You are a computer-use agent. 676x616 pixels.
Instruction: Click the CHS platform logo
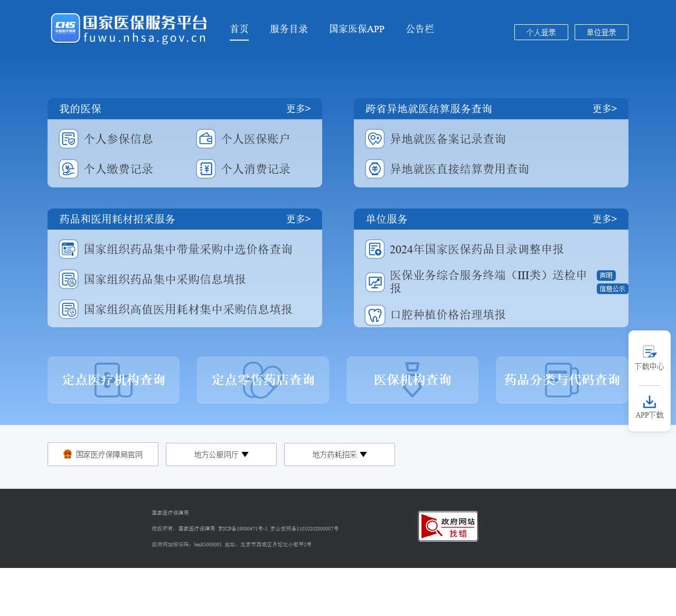[65, 29]
